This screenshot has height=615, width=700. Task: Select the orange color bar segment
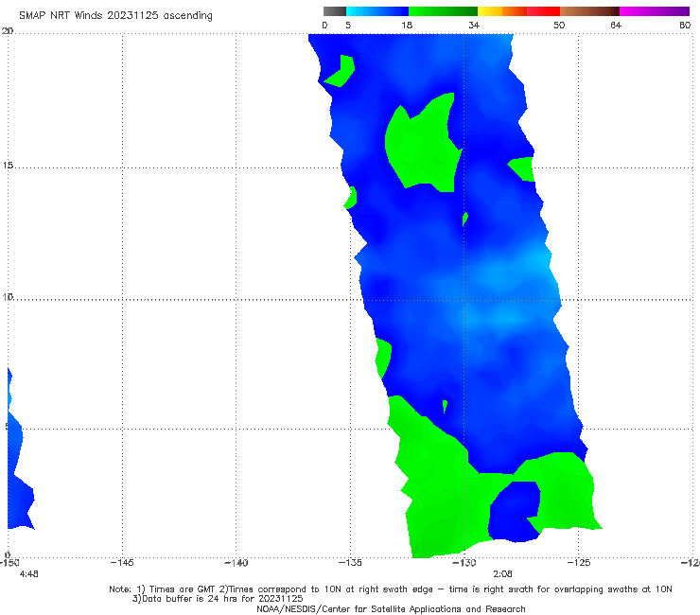[x=515, y=11]
